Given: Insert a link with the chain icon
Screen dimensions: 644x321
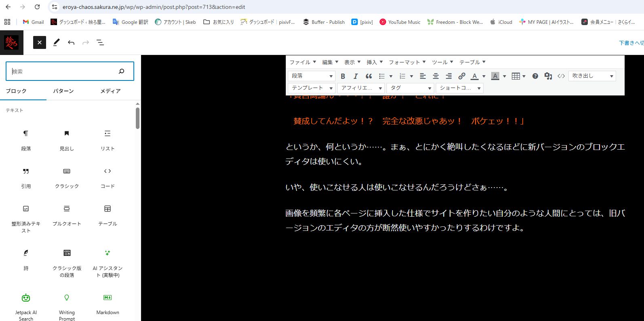Looking at the screenshot, I should [x=462, y=76].
